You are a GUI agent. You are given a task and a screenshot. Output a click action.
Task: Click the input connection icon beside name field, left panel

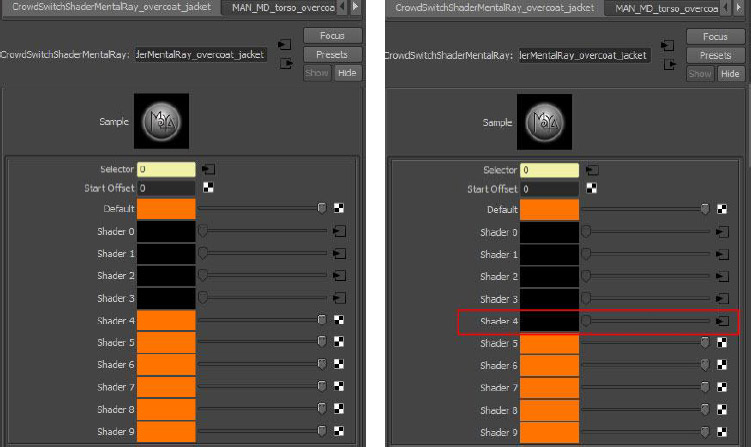[284, 45]
